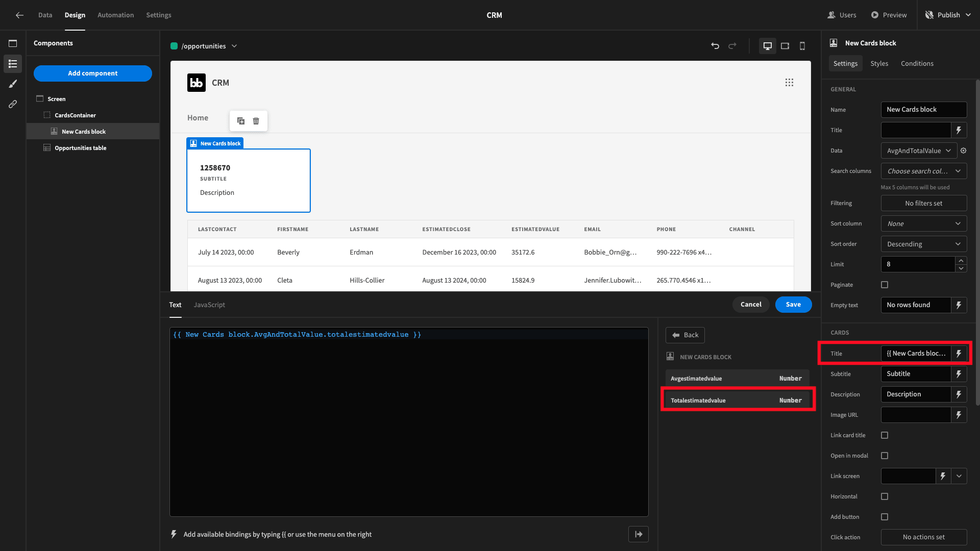980x551 pixels.
Task: Switch to desktop preview size
Action: click(x=767, y=46)
